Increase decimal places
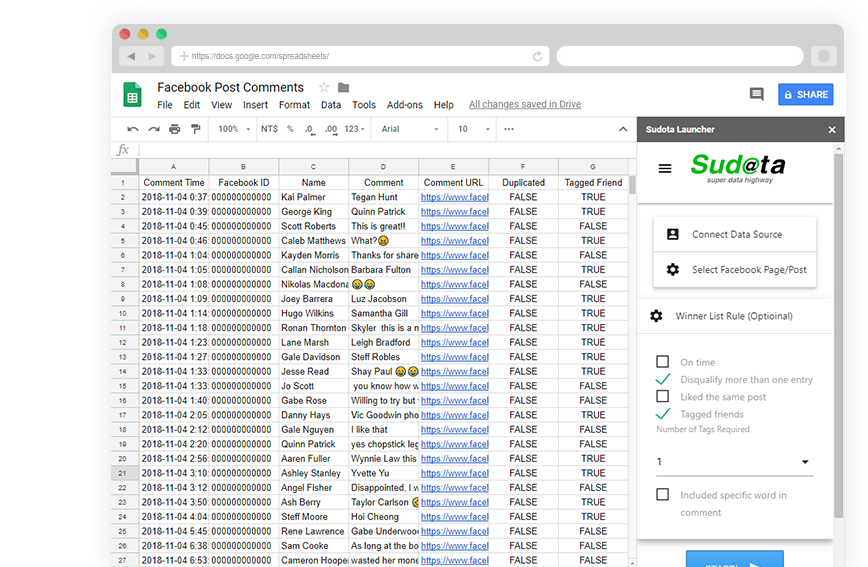 coord(330,130)
